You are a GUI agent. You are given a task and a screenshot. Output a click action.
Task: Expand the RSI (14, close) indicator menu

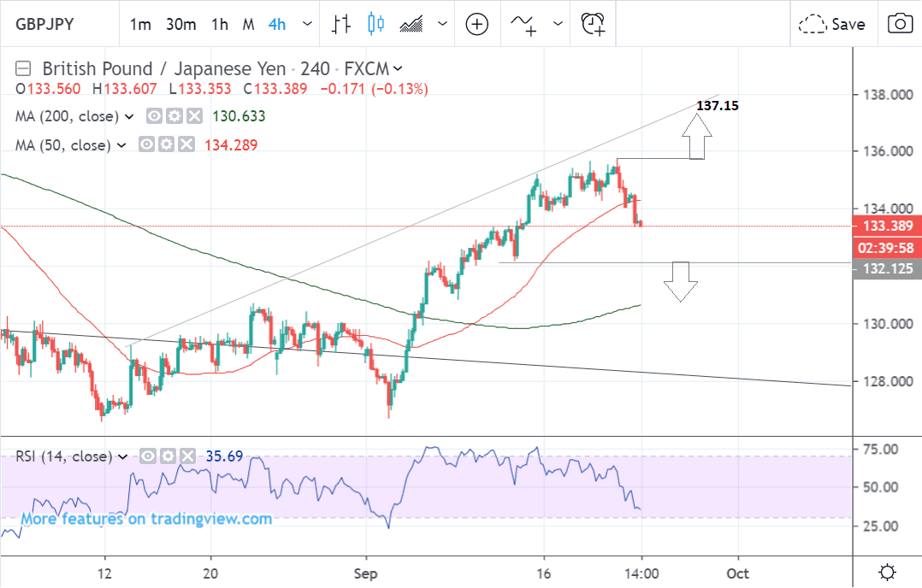(x=121, y=457)
